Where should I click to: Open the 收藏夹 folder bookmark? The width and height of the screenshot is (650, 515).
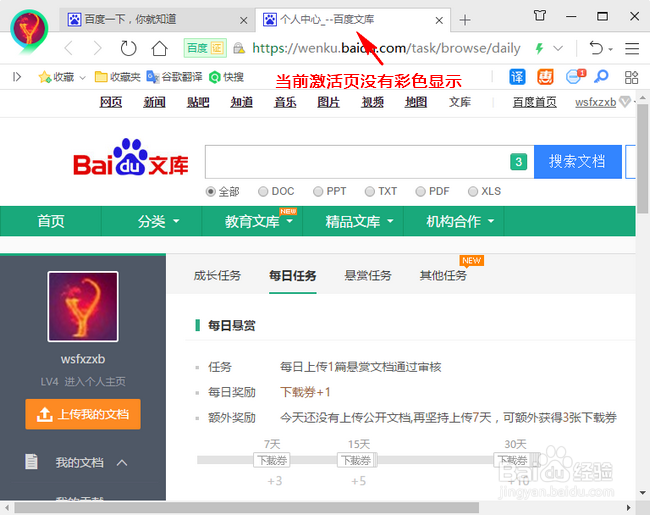point(117,77)
